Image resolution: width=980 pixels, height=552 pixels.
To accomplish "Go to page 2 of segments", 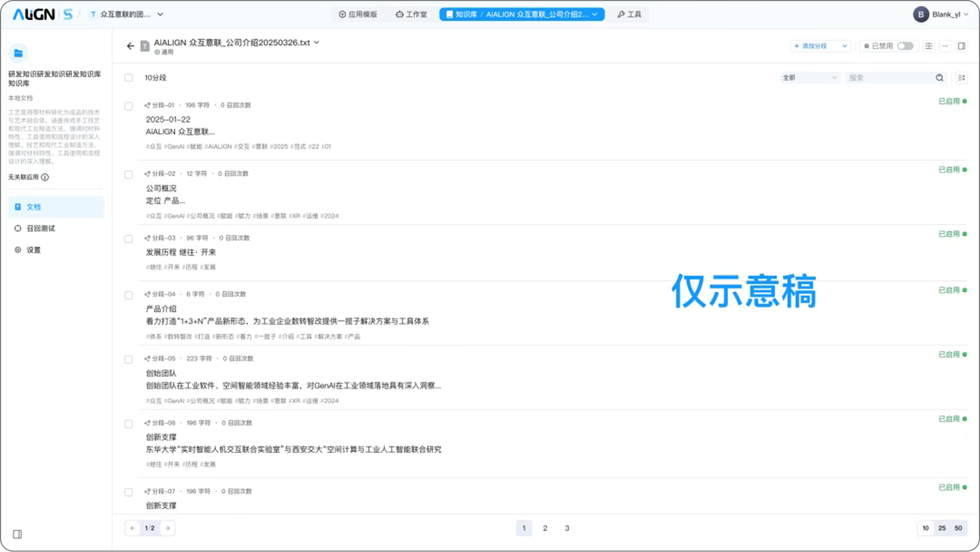I will point(545,528).
